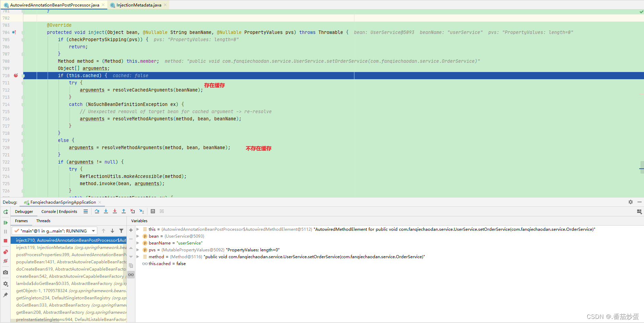Select FanqiechaodanSpringApplication debug session tab

tap(63, 202)
